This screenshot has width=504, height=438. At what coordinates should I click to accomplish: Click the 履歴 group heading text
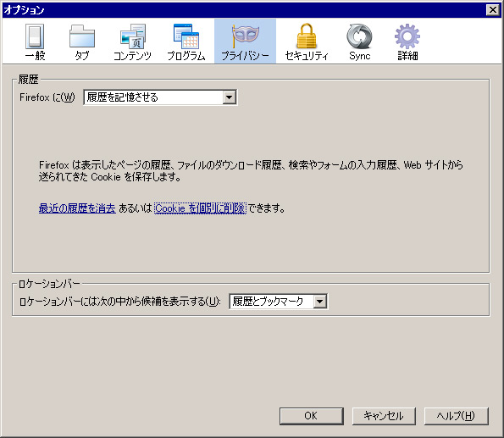pos(28,79)
